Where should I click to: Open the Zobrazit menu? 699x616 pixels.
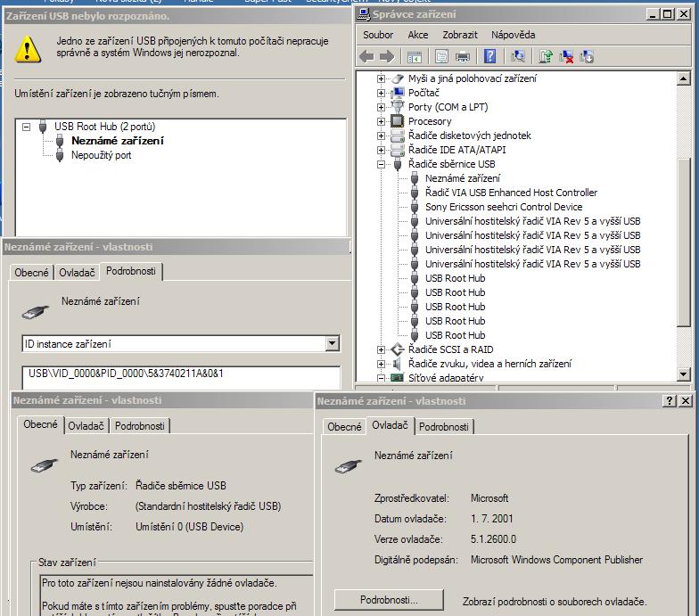[x=460, y=35]
